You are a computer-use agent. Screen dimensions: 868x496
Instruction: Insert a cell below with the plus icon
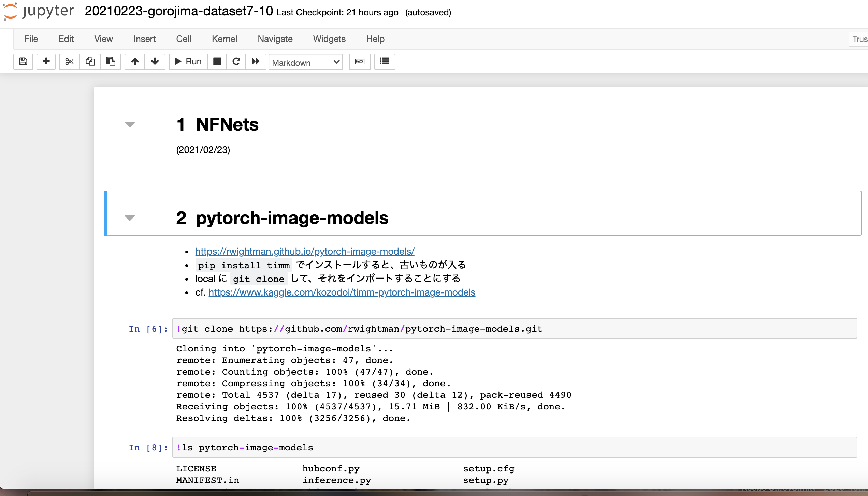(46, 61)
